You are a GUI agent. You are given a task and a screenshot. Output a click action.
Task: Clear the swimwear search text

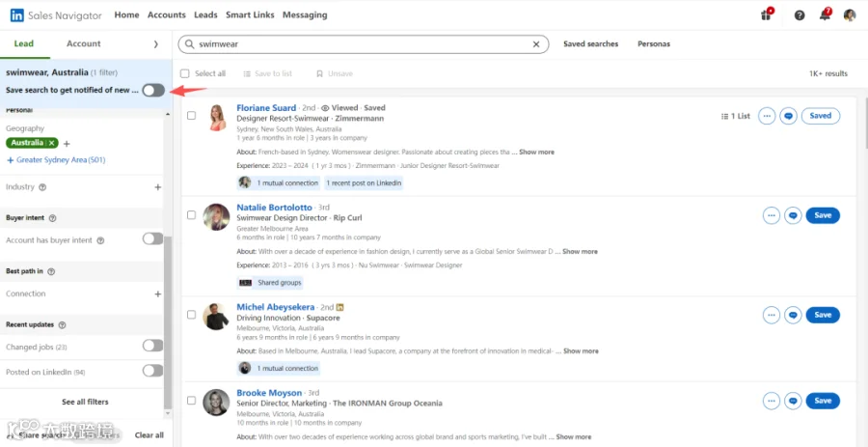536,44
